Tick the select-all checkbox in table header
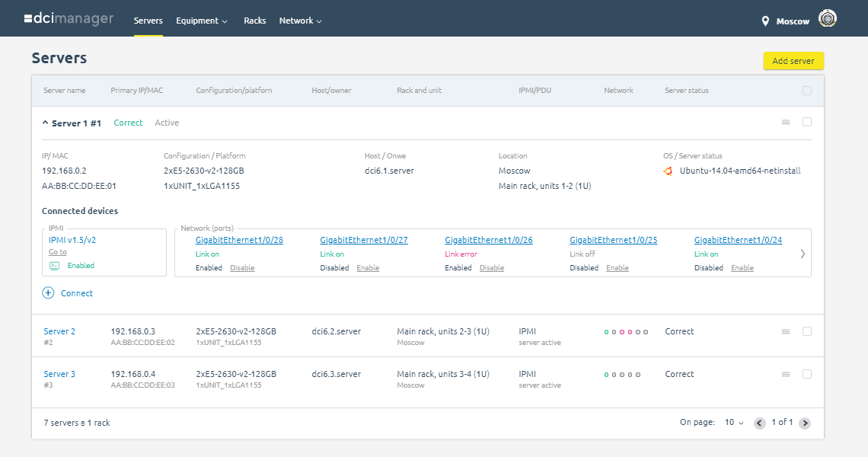 coord(807,91)
